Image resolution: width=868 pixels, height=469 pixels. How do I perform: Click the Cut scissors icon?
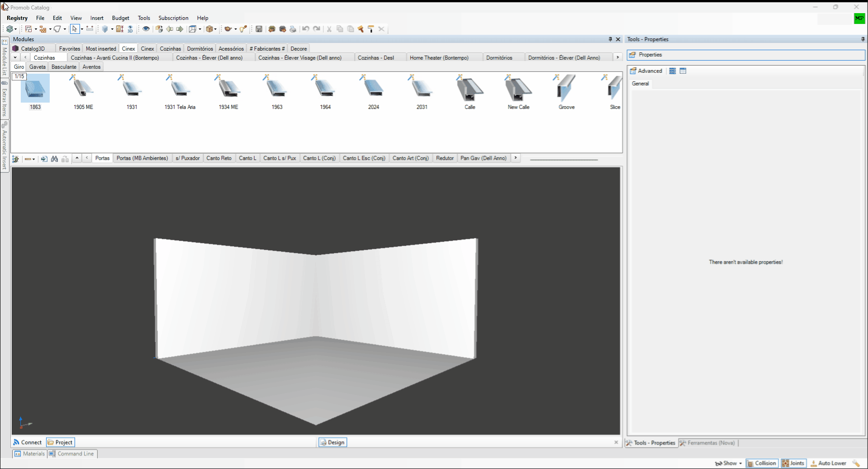[x=329, y=29]
